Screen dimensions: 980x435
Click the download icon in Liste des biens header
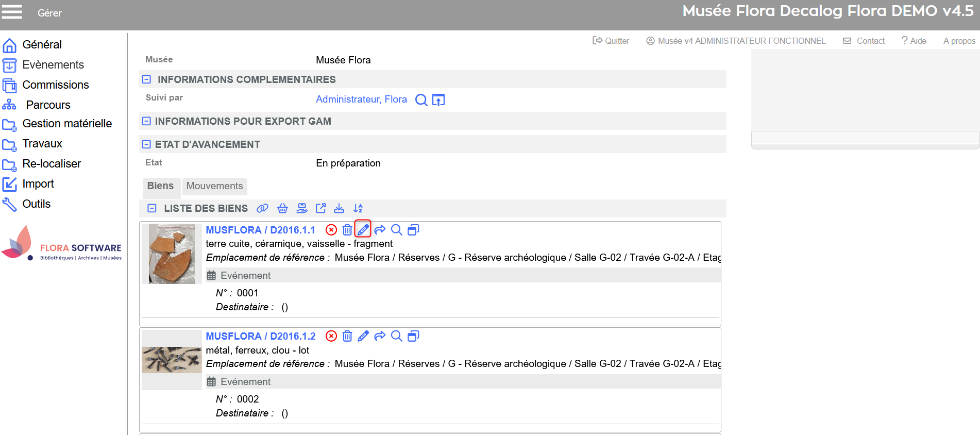pyautogui.click(x=339, y=208)
